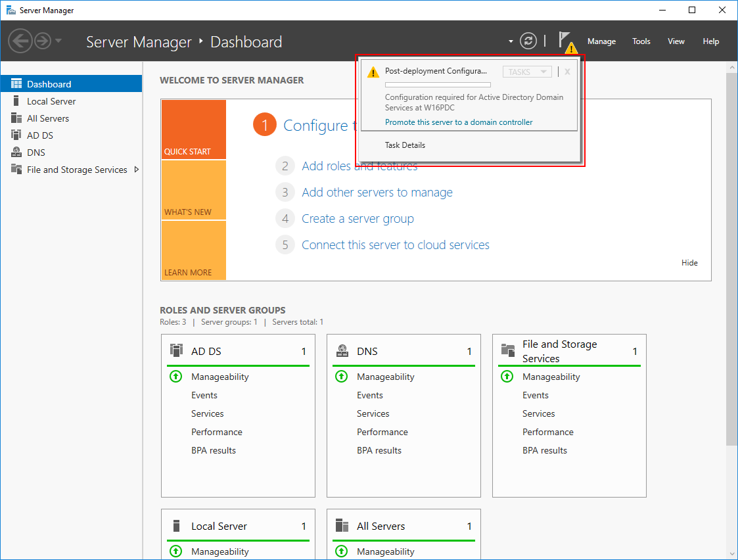The height and width of the screenshot is (560, 738).
Task: Select the WHAT'S NEW tile
Action: click(193, 190)
